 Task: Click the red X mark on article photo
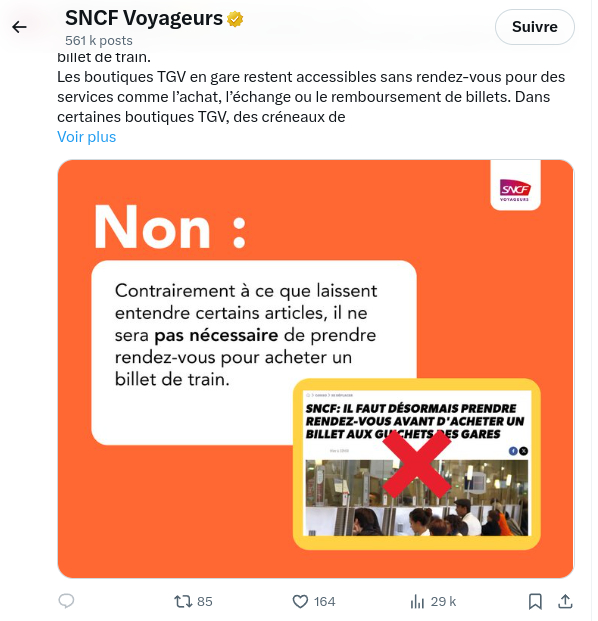(417, 464)
